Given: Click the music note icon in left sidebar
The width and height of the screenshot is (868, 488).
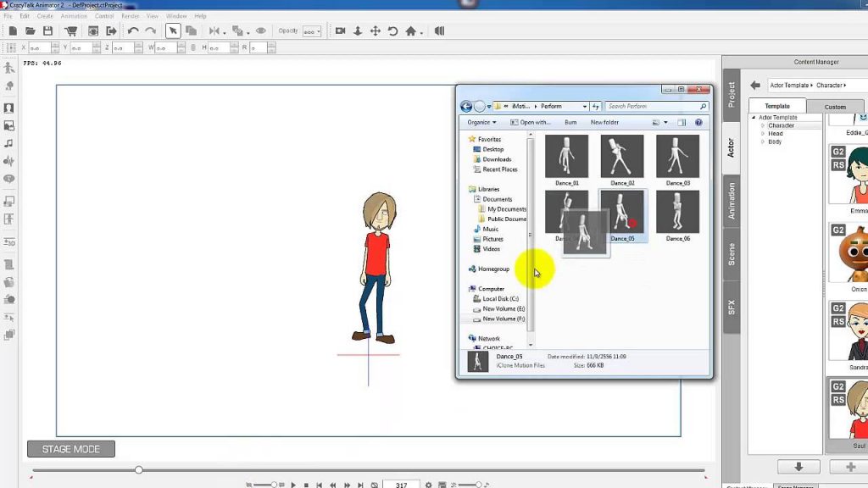Looking at the screenshot, I should tap(8, 143).
